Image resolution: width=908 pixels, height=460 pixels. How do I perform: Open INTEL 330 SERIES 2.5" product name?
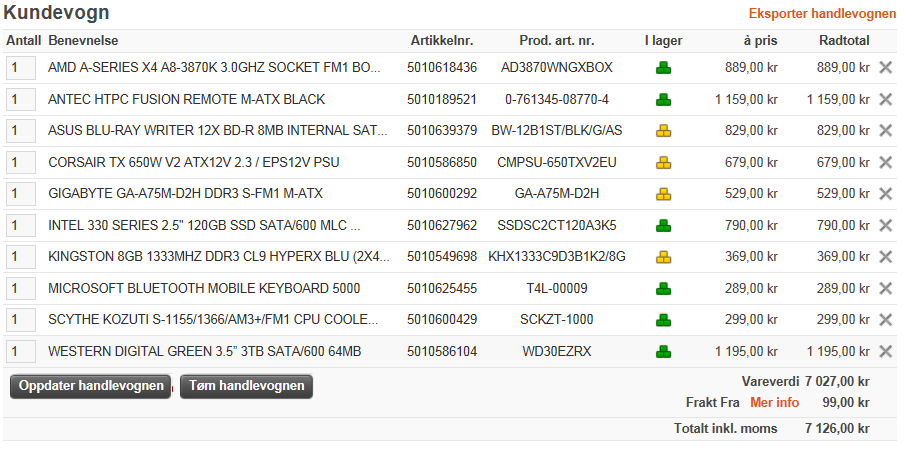(204, 225)
